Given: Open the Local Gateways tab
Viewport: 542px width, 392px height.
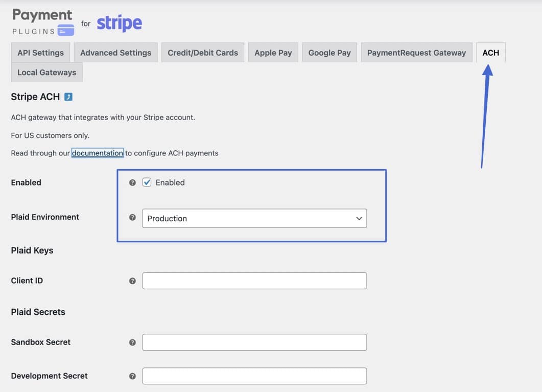Looking at the screenshot, I should 46,72.
